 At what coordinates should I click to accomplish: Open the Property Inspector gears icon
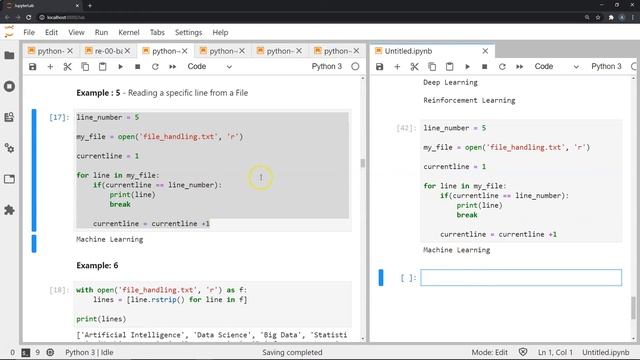(9, 148)
